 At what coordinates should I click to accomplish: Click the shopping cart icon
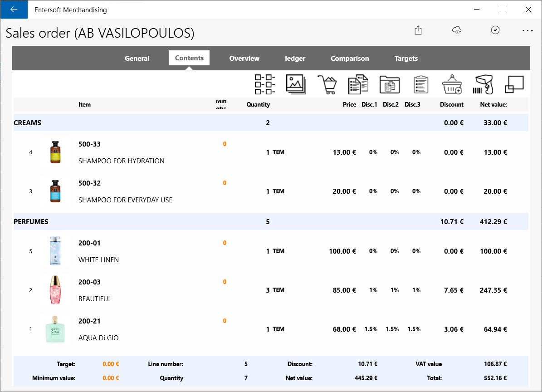click(x=327, y=84)
